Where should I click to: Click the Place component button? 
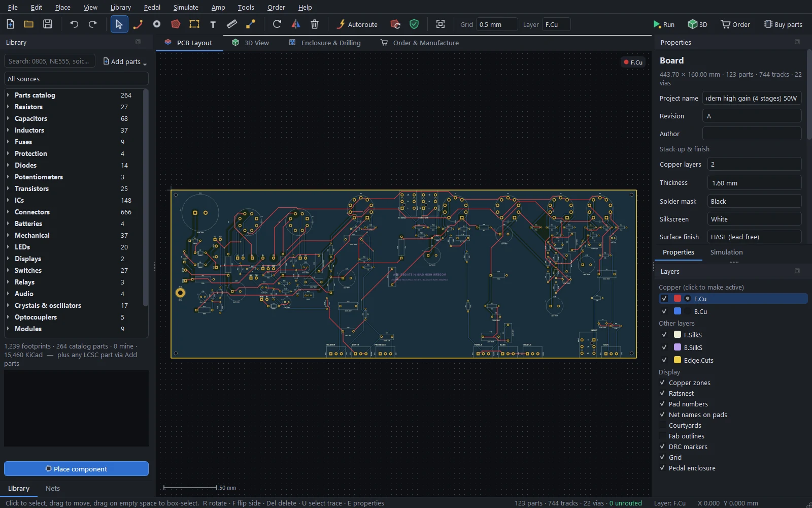(76, 469)
